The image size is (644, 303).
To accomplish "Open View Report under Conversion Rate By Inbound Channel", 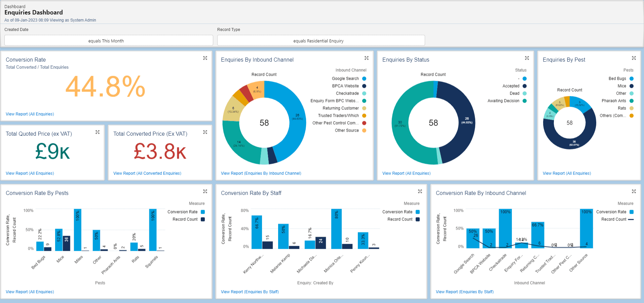I will click(x=465, y=292).
